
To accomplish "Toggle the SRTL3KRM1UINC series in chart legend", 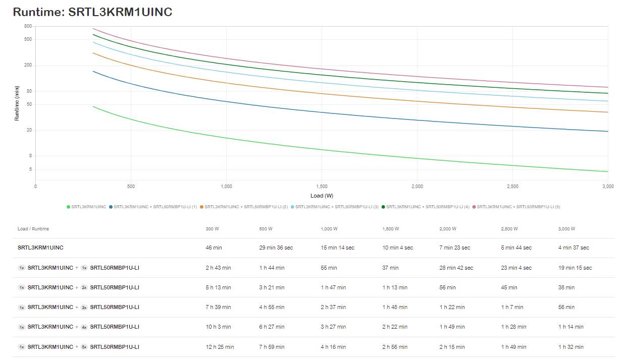I will pyautogui.click(x=86, y=207).
